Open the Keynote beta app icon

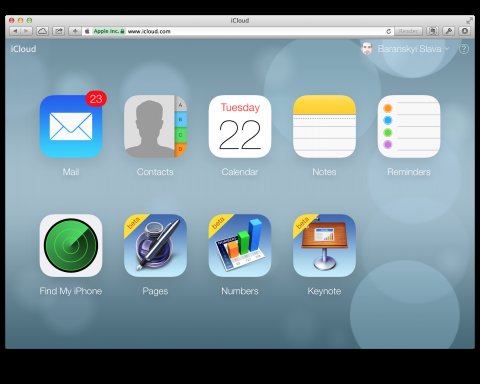coord(324,245)
